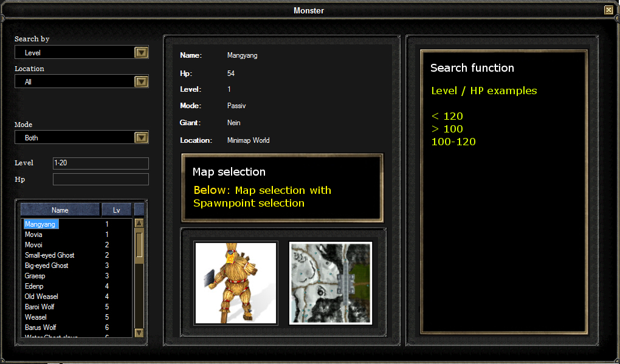Click the scrollbar up arrow on monster list
Image resolution: width=620 pixels, height=364 pixels.
click(x=139, y=224)
